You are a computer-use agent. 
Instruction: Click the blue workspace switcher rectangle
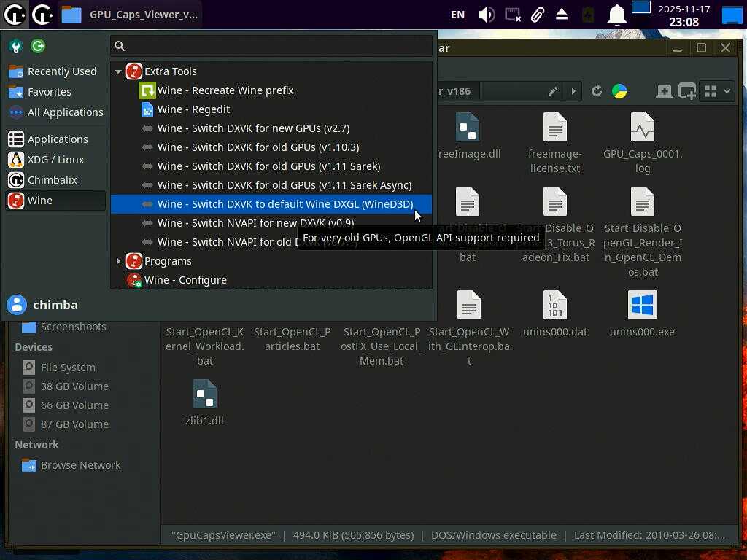640,7
